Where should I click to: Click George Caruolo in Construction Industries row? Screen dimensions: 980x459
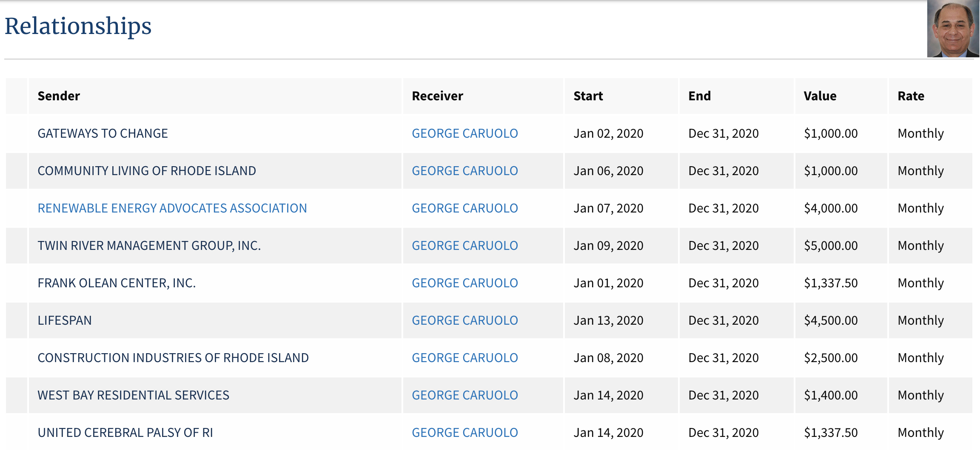464,358
